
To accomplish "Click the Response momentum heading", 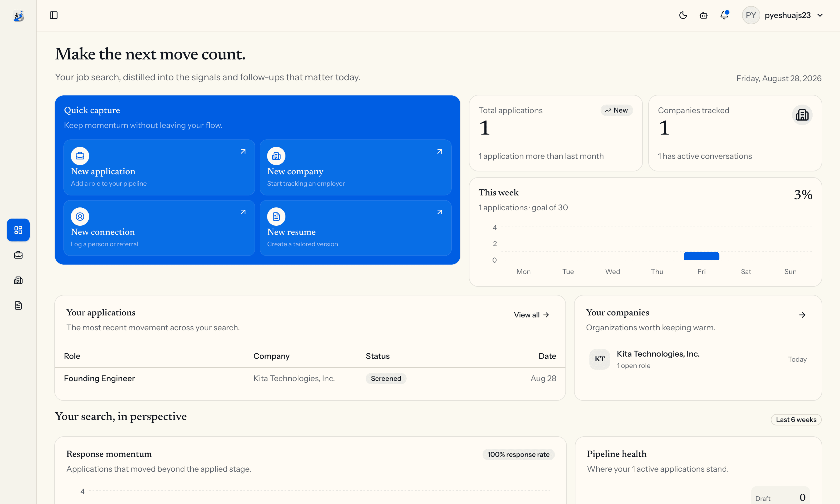I will point(109,454).
